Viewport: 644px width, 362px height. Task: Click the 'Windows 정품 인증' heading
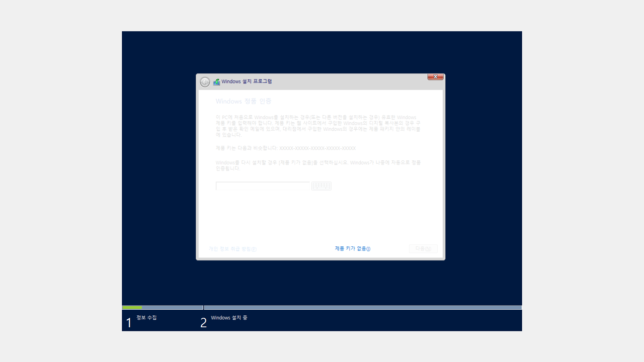pyautogui.click(x=244, y=102)
